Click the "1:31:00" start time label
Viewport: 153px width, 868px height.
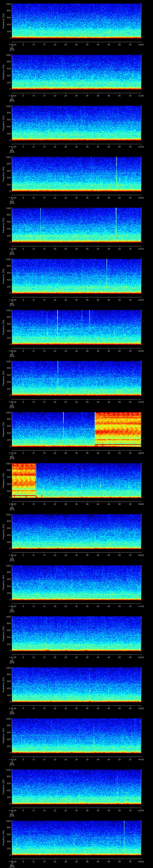point(12,147)
